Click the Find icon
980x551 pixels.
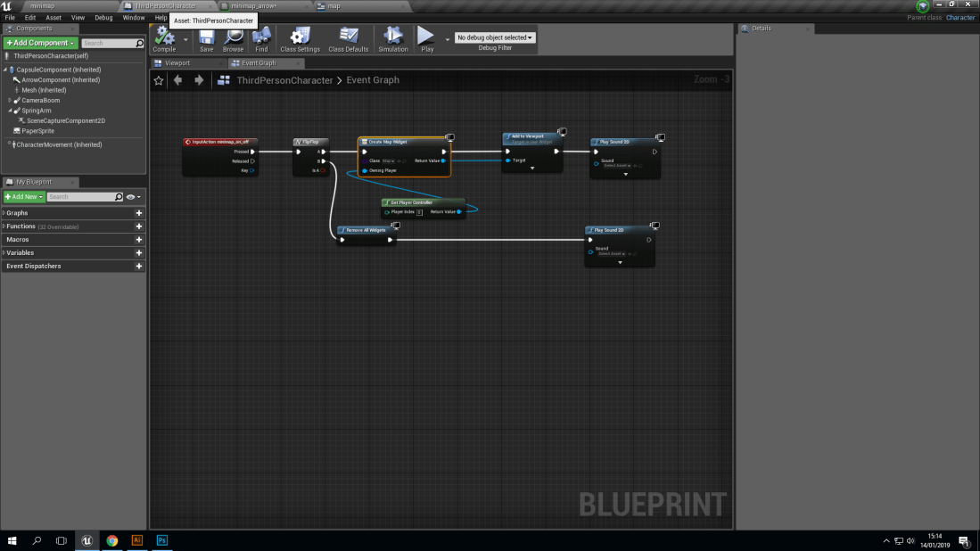tap(261, 37)
